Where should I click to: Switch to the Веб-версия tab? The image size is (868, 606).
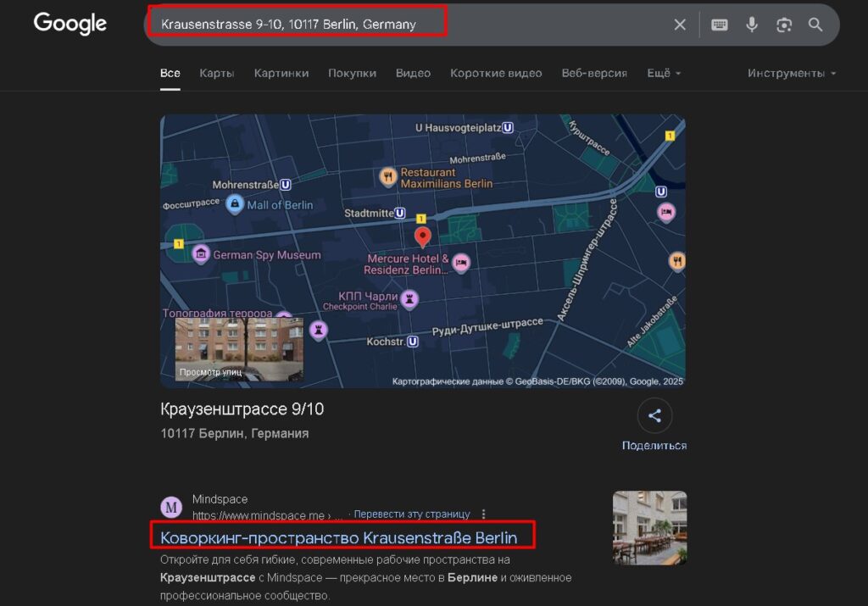tap(594, 73)
